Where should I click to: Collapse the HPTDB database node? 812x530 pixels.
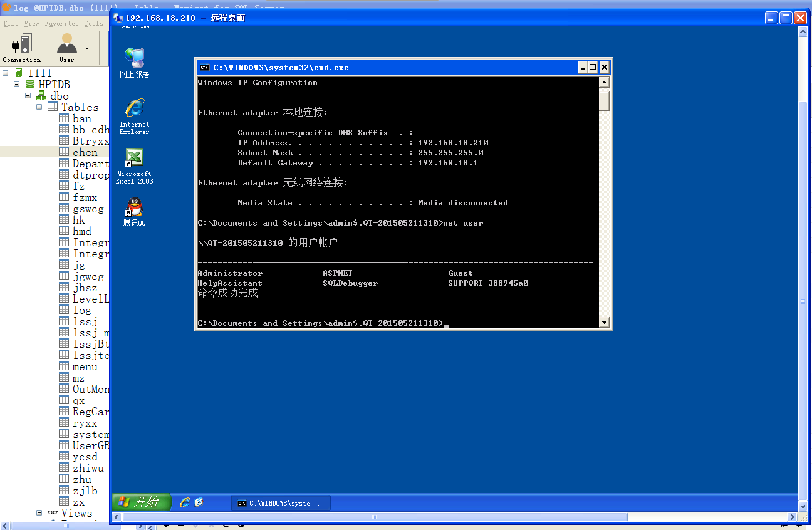[17, 85]
